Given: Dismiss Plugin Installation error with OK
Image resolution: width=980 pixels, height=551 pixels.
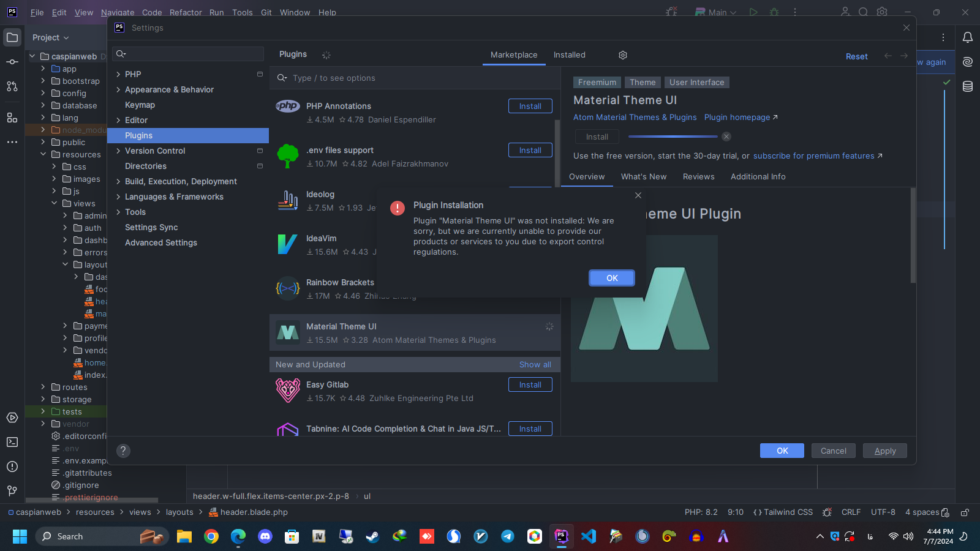Looking at the screenshot, I should click(612, 278).
